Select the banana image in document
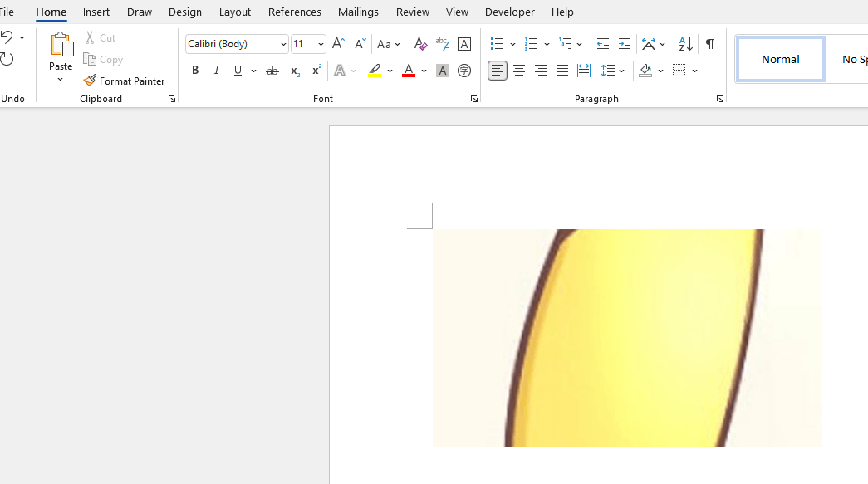The image size is (868, 484). pyautogui.click(x=627, y=337)
